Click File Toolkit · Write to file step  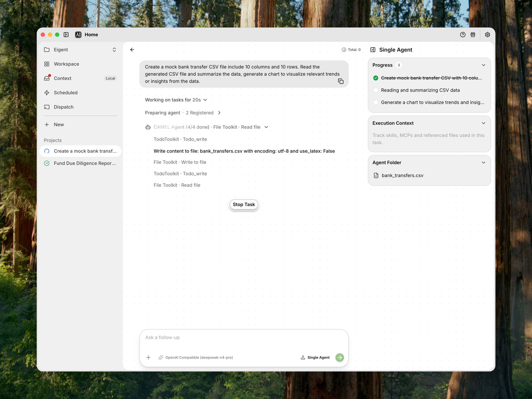[180, 162]
